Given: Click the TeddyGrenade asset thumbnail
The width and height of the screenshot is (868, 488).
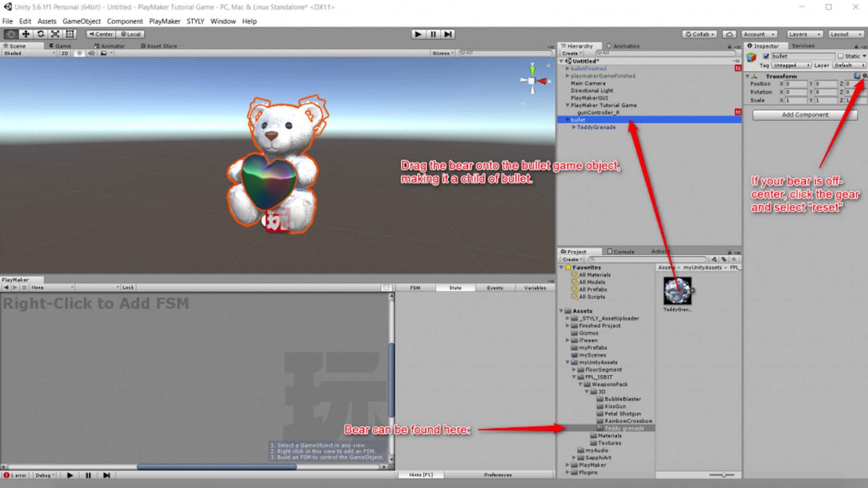Looking at the screenshot, I should pyautogui.click(x=677, y=291).
